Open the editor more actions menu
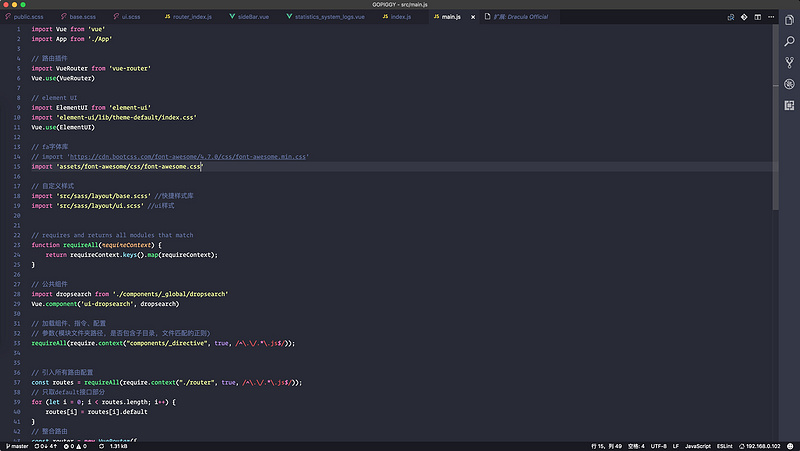This screenshot has height=451, width=800. (x=771, y=17)
